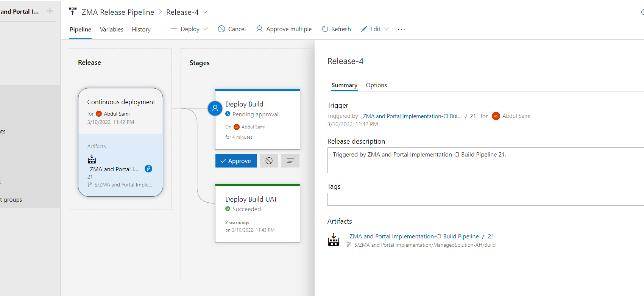
Task: Click the Refresh toolbar button
Action: [x=336, y=29]
